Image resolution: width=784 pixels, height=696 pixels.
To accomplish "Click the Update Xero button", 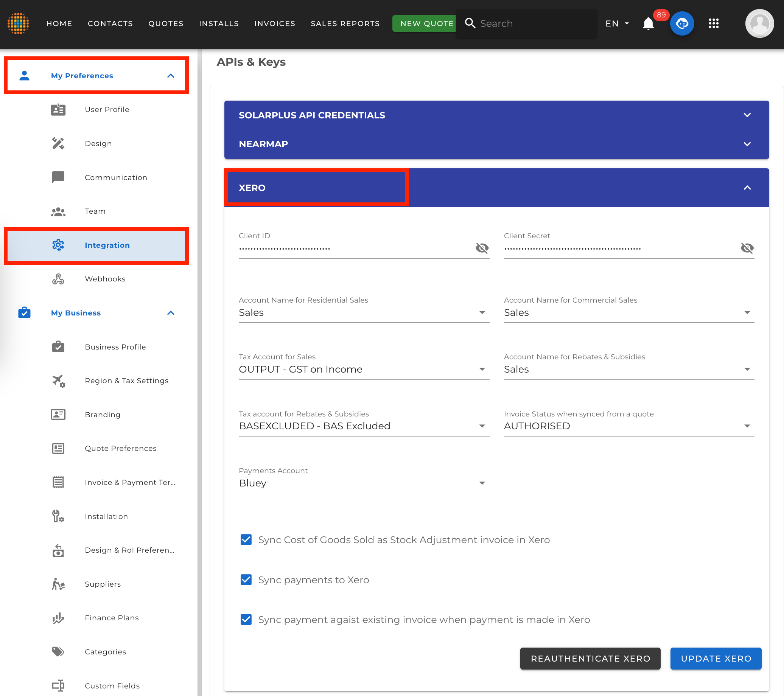I will click(x=716, y=659).
